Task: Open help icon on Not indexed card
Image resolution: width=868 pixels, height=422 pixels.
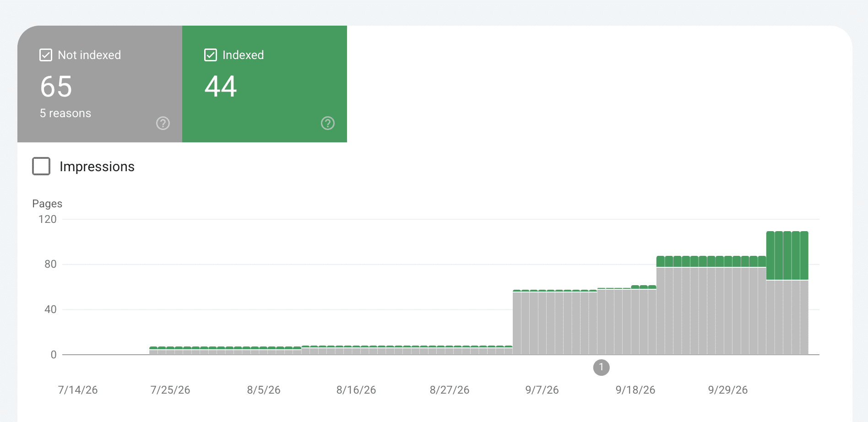Action: [x=163, y=123]
